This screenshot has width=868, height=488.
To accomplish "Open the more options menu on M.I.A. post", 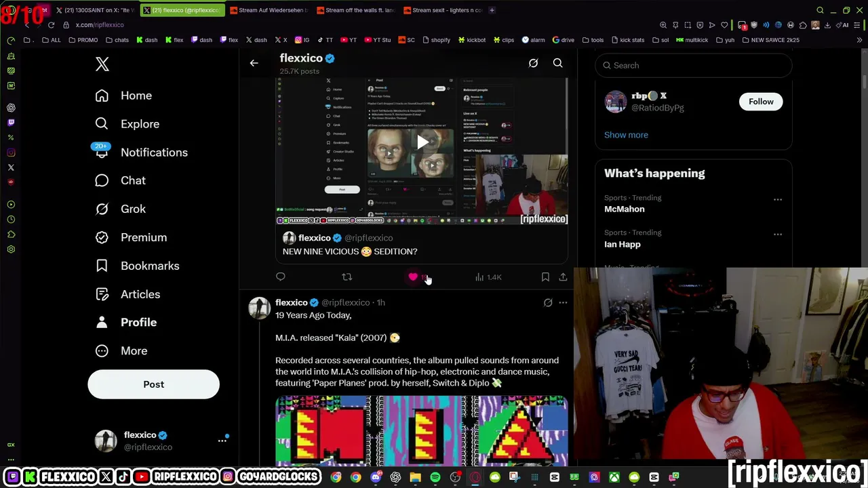I will (563, 303).
